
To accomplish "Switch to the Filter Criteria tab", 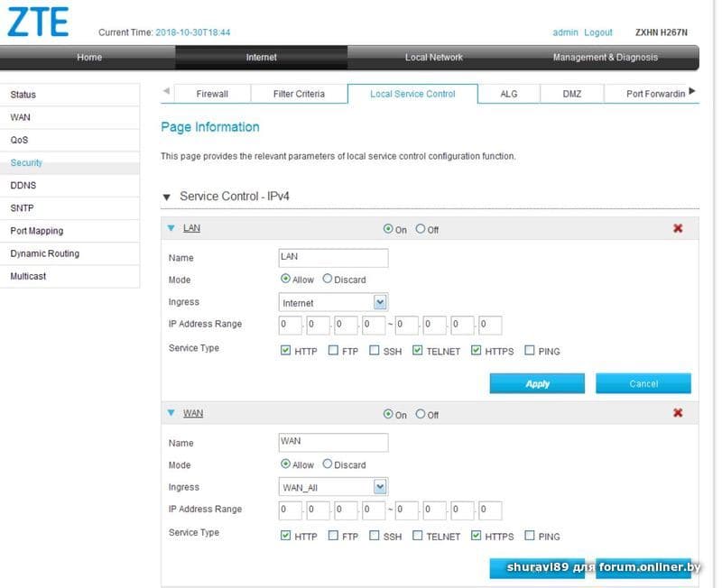I will [x=299, y=94].
